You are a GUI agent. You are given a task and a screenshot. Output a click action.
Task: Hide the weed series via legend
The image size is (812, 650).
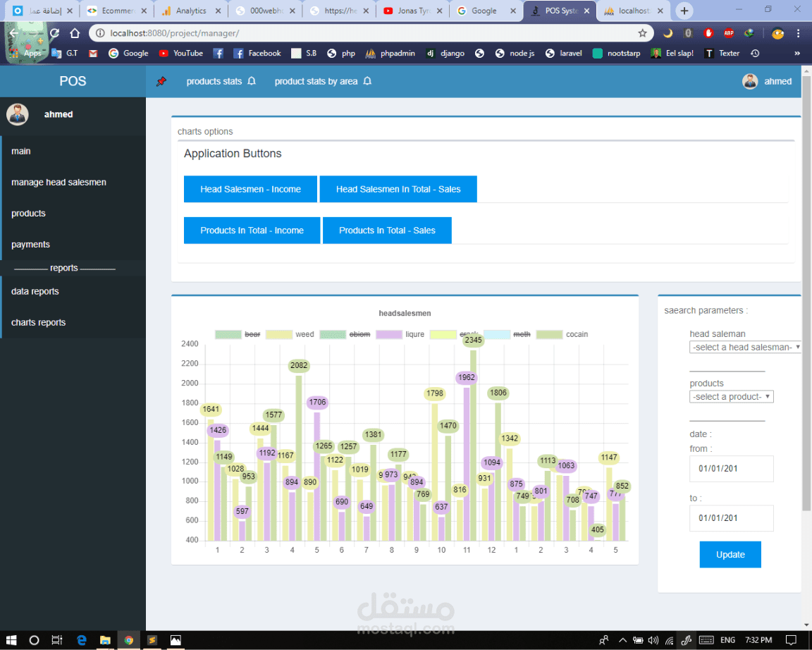(x=304, y=334)
